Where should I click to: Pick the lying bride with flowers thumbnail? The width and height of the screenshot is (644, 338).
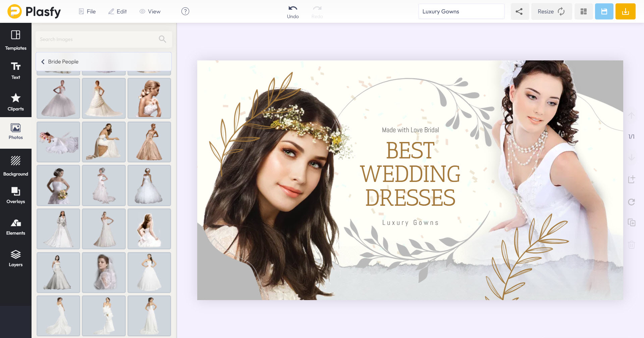(x=58, y=142)
